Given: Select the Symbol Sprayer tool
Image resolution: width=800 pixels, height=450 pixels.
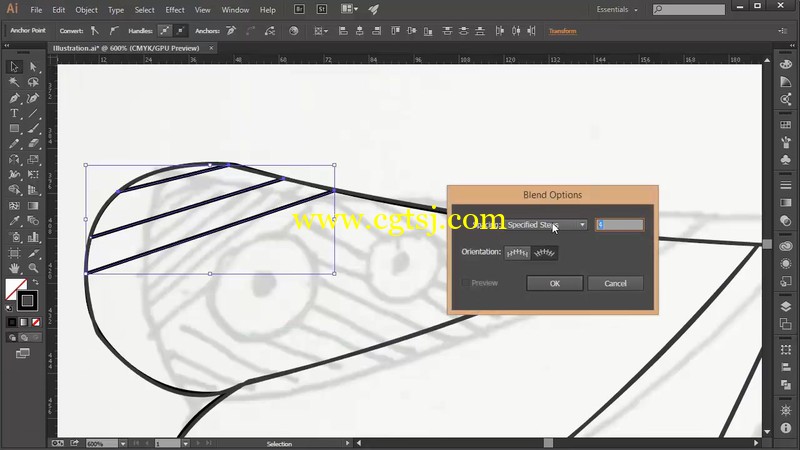Looking at the screenshot, I should pos(14,237).
